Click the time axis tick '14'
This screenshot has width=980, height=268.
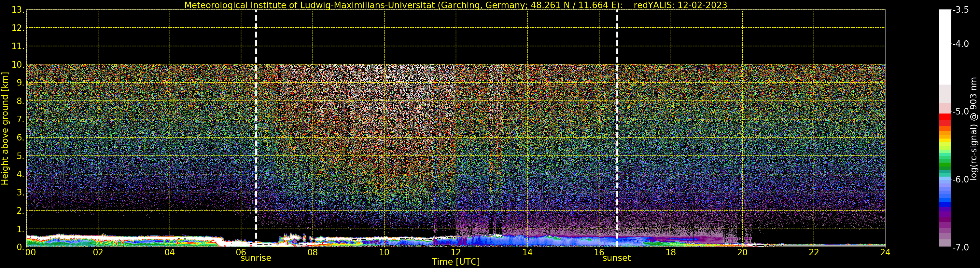pos(527,252)
